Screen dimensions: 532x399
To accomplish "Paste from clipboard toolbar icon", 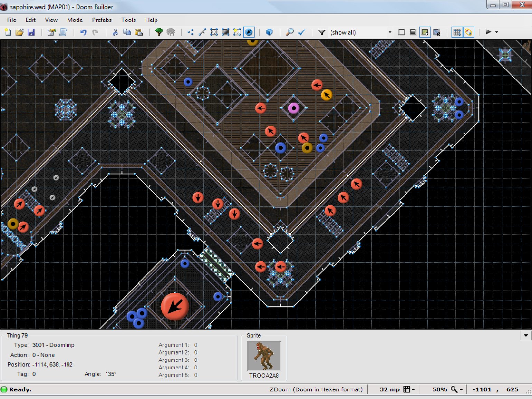I will 139,32.
